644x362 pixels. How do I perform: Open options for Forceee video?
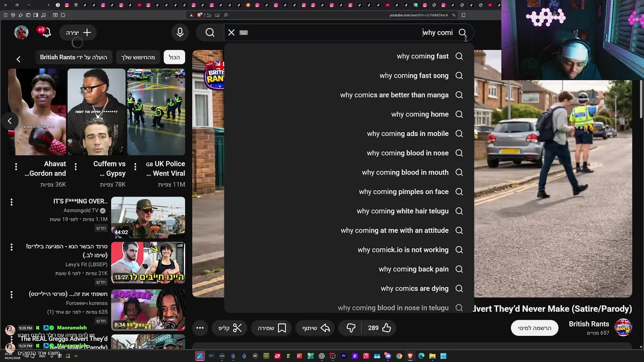point(12,295)
